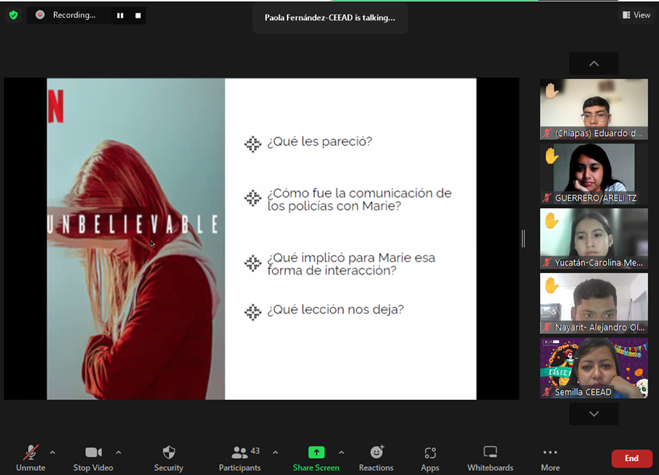Viewport: 659px width, 475px height.
Task: Open the Participants panel
Action: [x=240, y=458]
